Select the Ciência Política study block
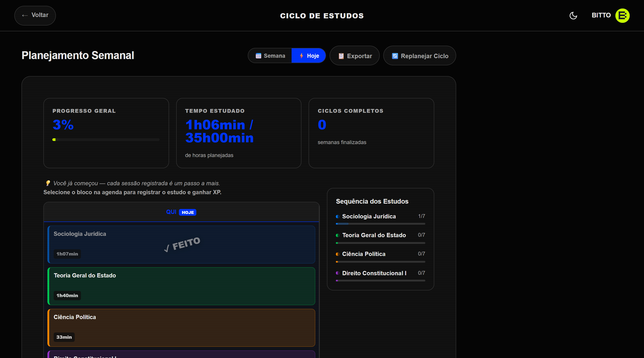This screenshot has height=358, width=644. pos(181,328)
